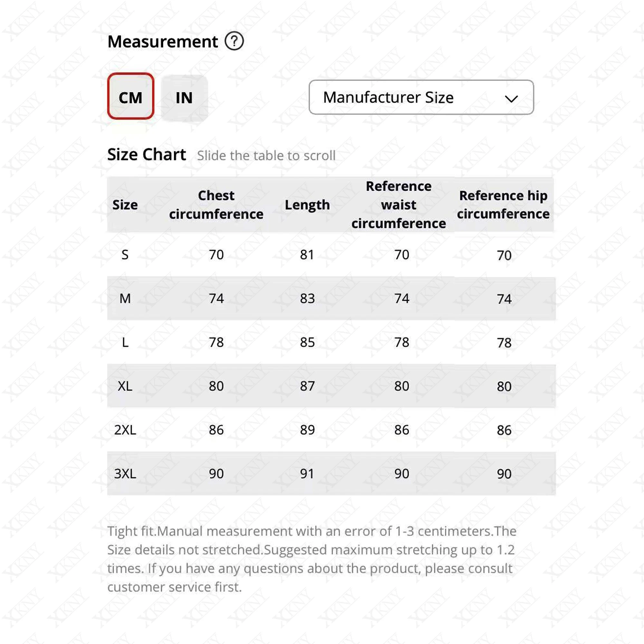Select the 3XL size row label
The image size is (644, 644).
tap(125, 474)
